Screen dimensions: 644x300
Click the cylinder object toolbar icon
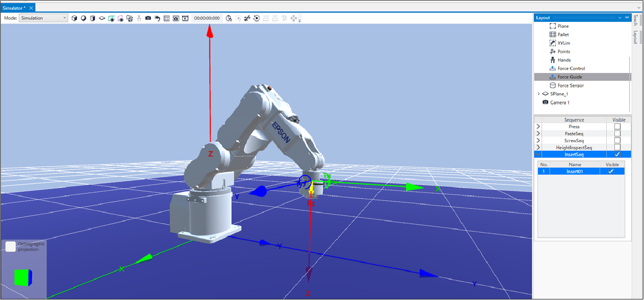point(93,18)
